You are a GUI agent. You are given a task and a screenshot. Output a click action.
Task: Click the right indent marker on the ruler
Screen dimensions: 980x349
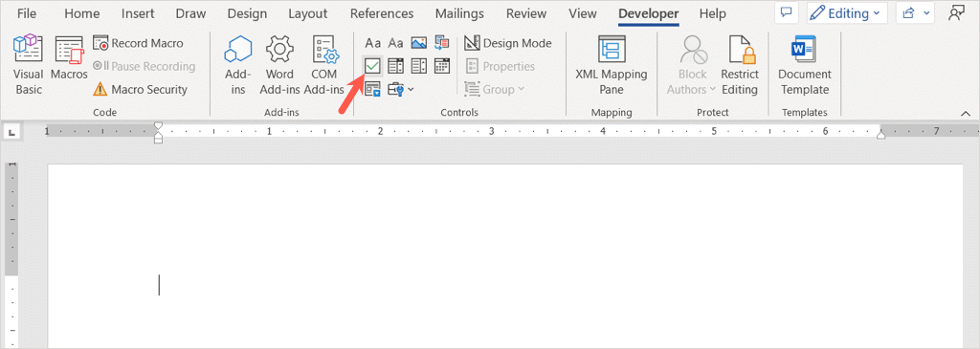pos(880,134)
